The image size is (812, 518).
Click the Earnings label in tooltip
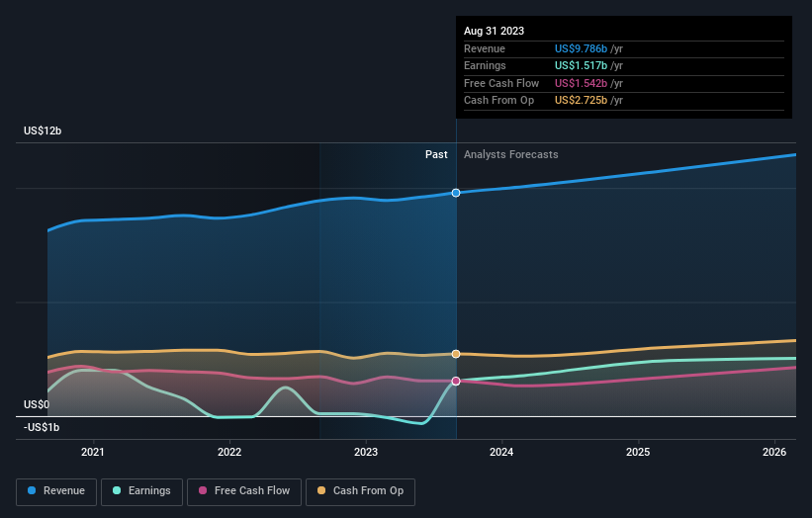click(485, 65)
